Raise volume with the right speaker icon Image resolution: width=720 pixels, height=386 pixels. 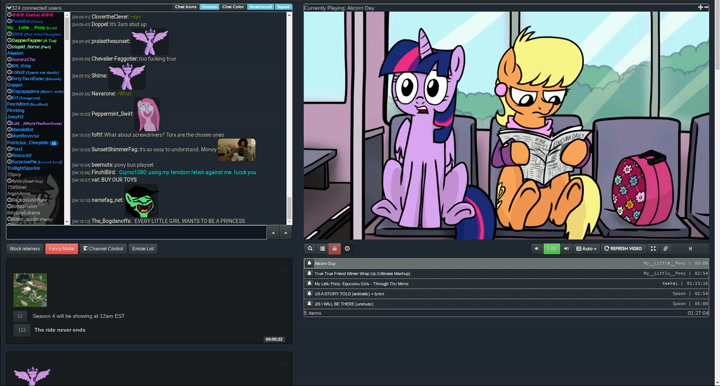[566, 249]
